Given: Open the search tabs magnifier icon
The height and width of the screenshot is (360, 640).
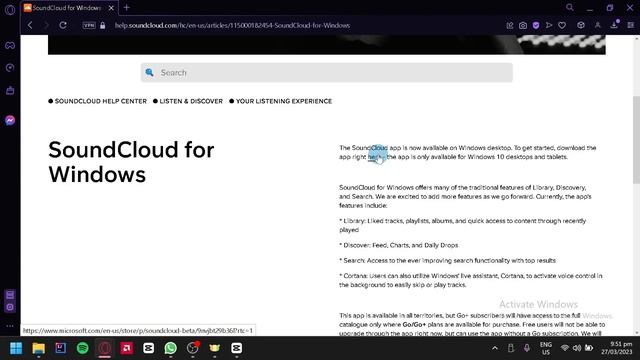Looking at the screenshot, I should point(570,7).
